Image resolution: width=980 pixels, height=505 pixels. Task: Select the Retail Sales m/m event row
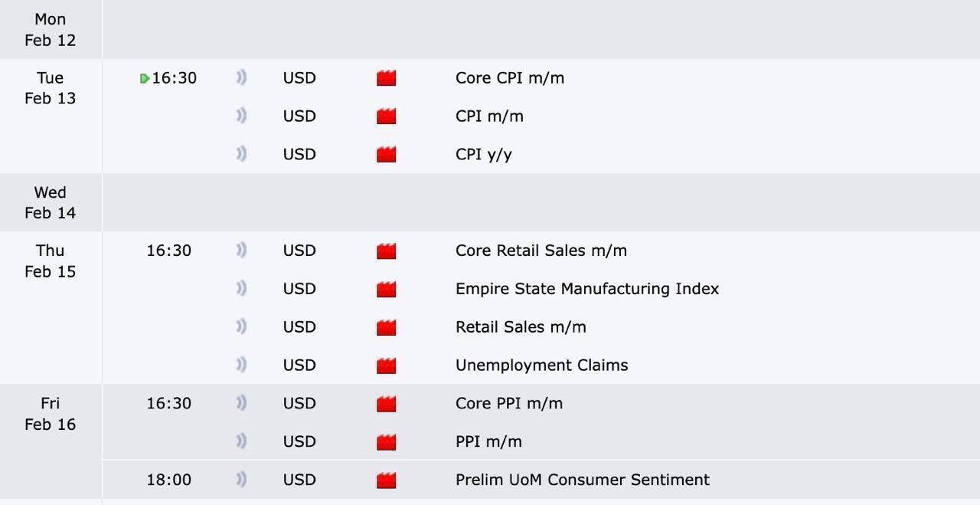[521, 327]
